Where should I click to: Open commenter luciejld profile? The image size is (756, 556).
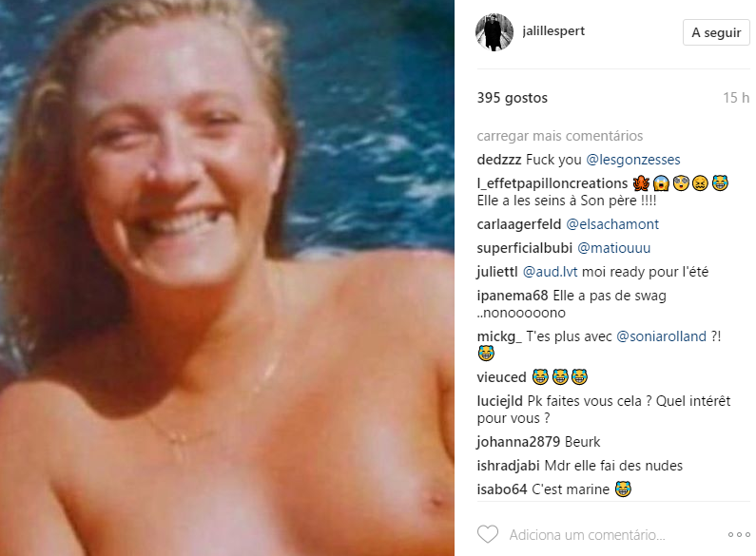click(500, 401)
